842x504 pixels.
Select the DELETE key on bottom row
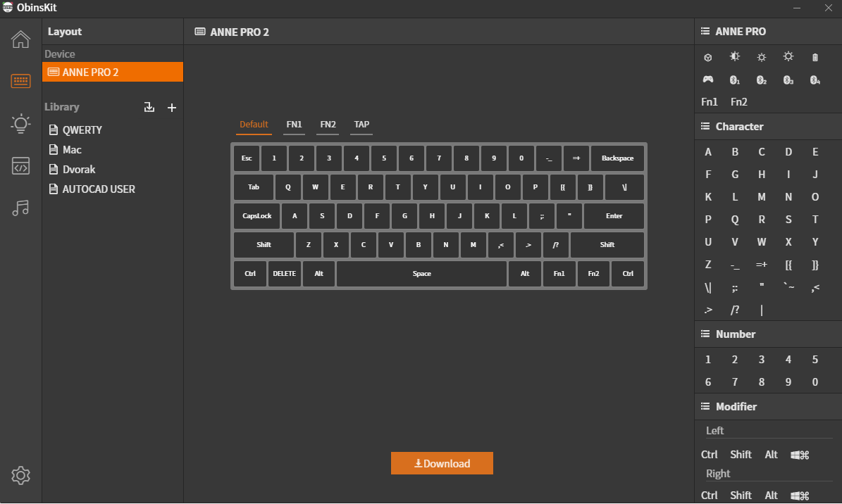[x=284, y=274]
